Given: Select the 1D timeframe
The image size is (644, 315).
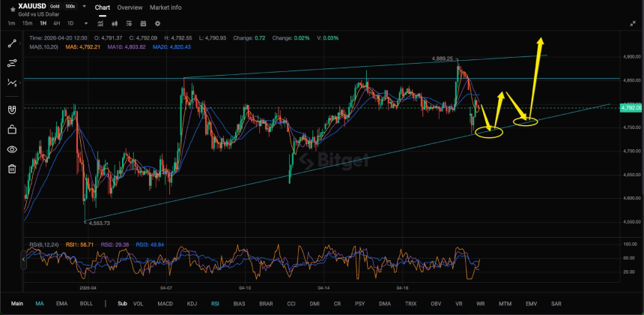Looking at the screenshot, I should (x=70, y=23).
